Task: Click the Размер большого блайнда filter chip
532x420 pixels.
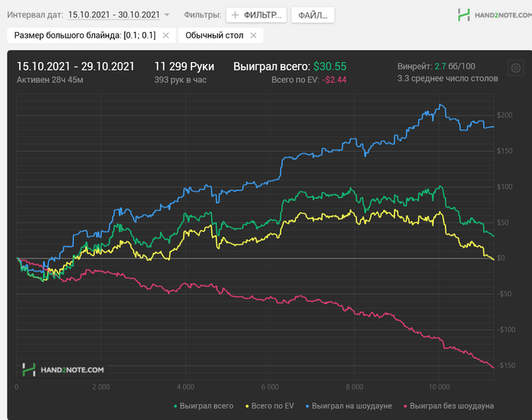Action: point(91,36)
